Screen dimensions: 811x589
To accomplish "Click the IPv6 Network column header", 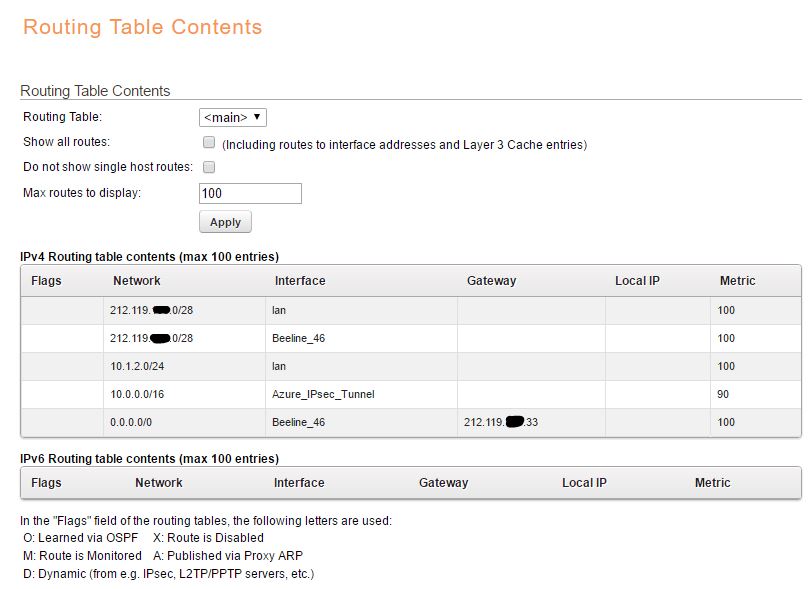I will (x=159, y=483).
